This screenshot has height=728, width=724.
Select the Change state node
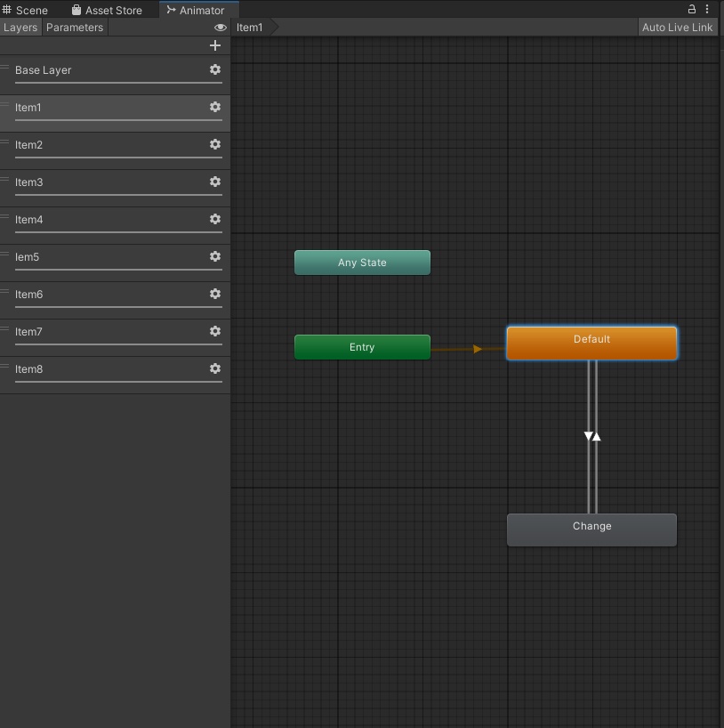tap(591, 530)
